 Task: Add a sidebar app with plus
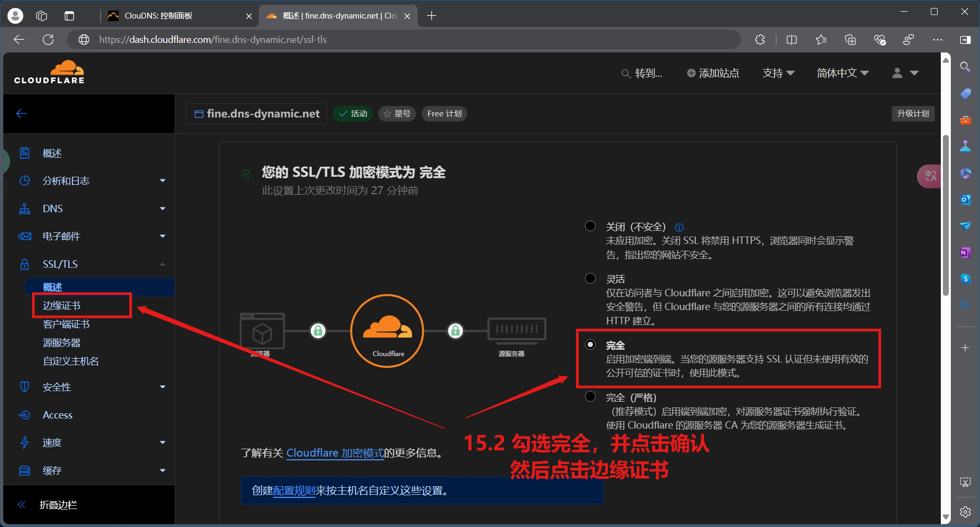tap(965, 348)
